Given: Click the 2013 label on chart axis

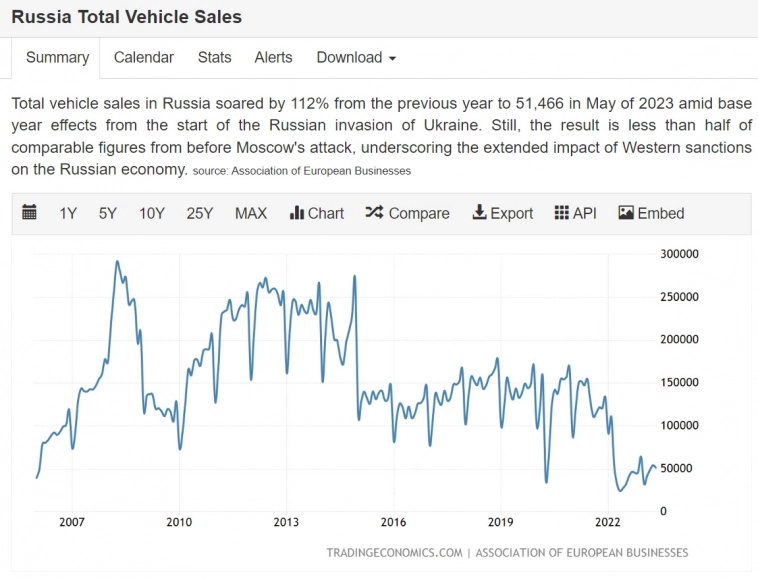Looking at the screenshot, I should pos(286,522).
